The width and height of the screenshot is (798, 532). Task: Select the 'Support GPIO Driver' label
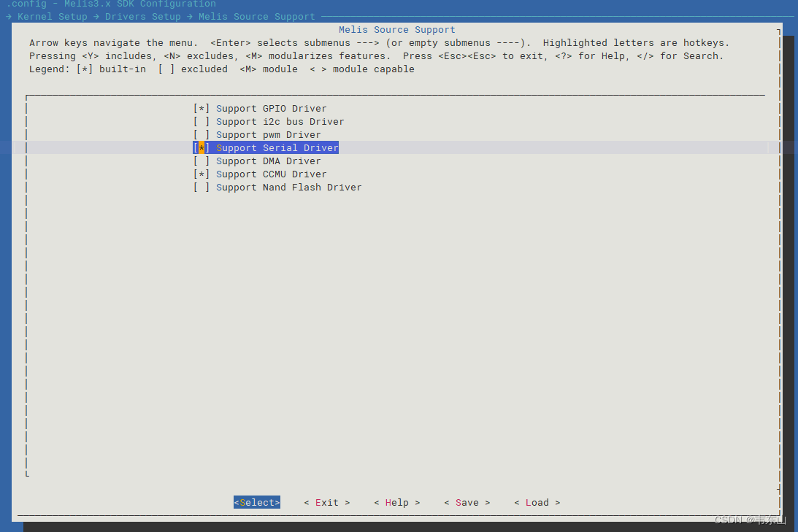(272, 108)
